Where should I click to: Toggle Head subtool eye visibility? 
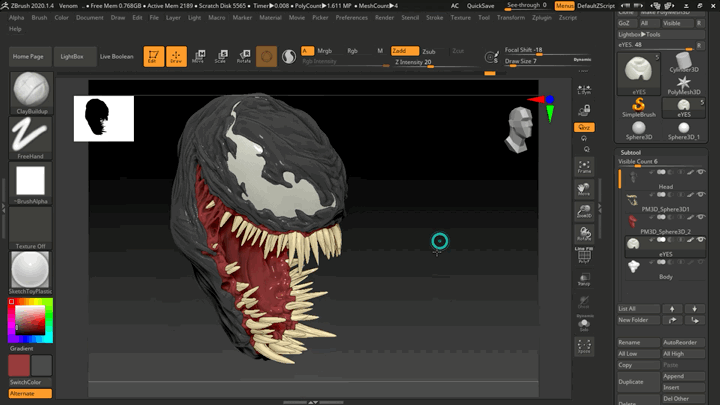[700, 172]
